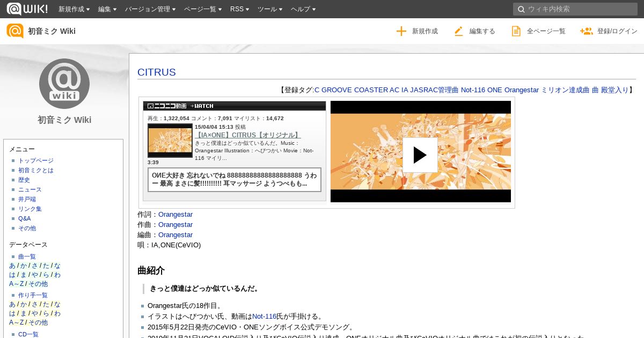The width and height of the screenshot is (644, 338).
Task: Click the large gray @wiki circle logo
Action: tap(64, 84)
